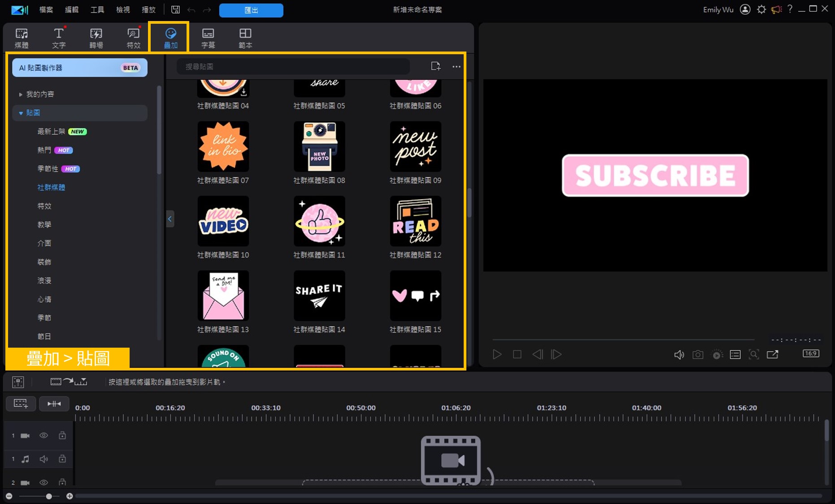This screenshot has width=835, height=504.
Task: Step to the previous frame
Action: (x=537, y=354)
